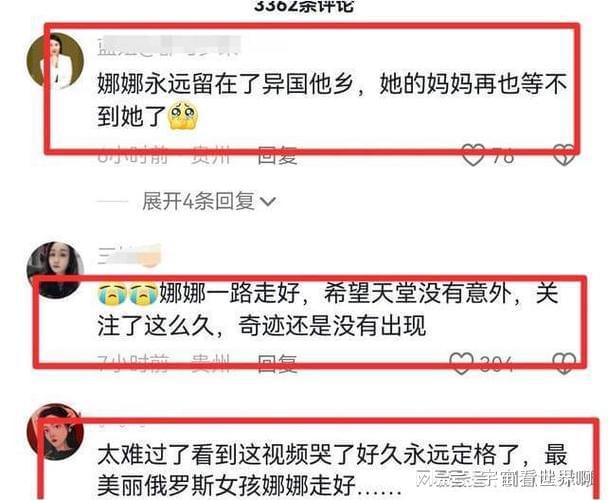The height and width of the screenshot is (500, 608).
Task: Open second commenter's dark-haired avatar
Action: [x=55, y=270]
